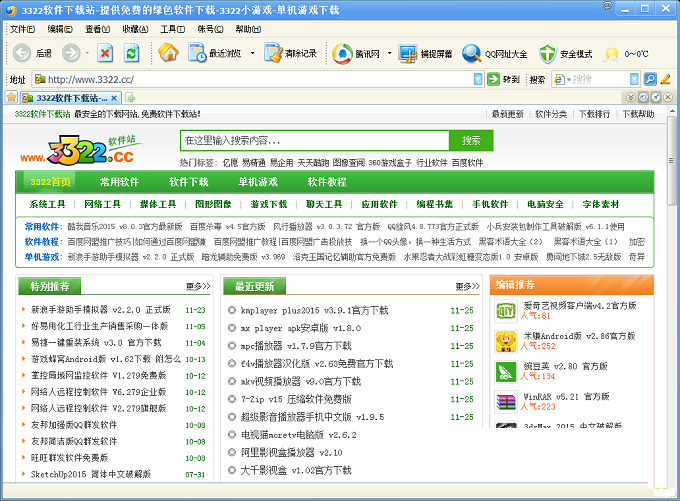The width and height of the screenshot is (680, 501).
Task: Focus the address bar URL field
Action: point(258,79)
